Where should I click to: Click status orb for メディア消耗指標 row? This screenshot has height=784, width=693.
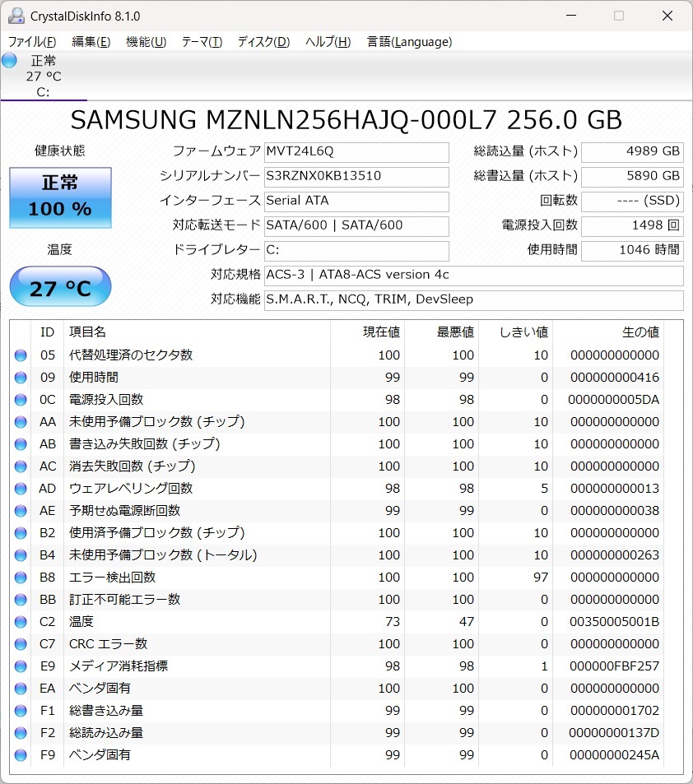click(21, 666)
